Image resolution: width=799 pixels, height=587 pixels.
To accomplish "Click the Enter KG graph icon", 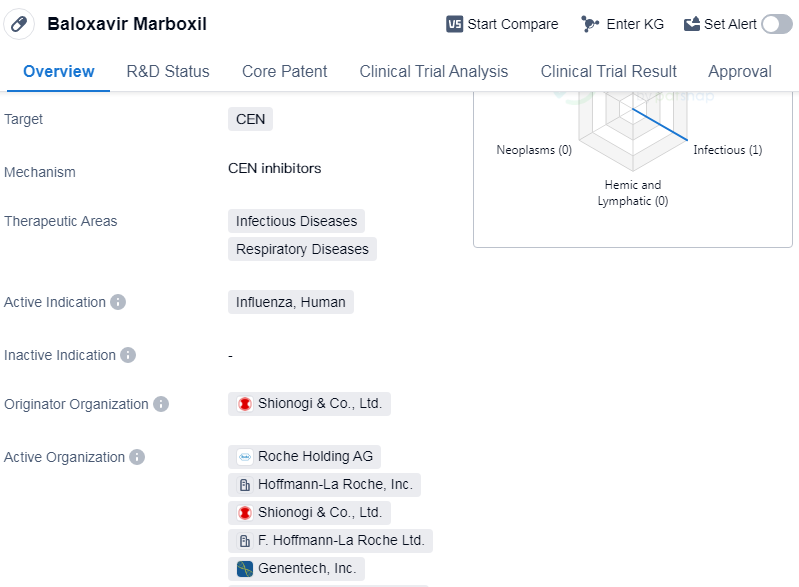I will point(590,24).
